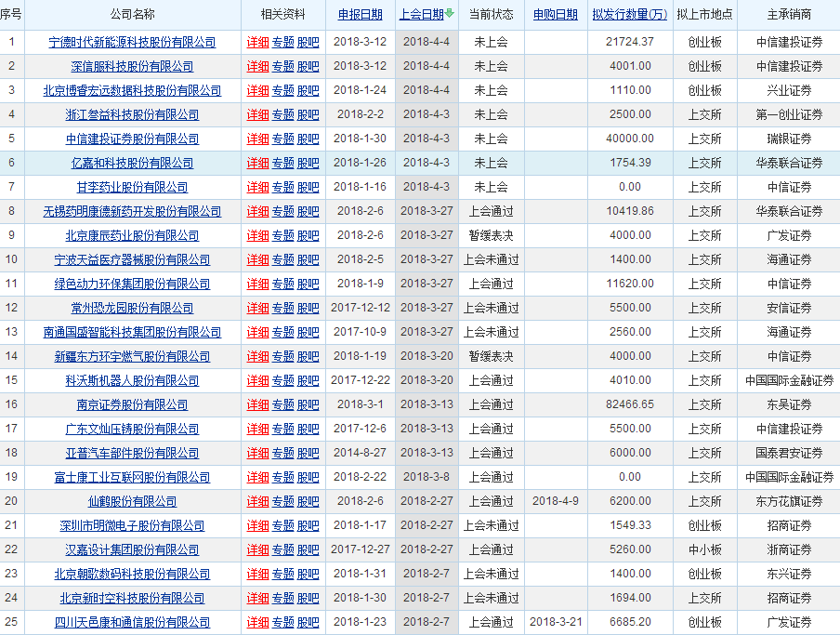The image size is (840, 635).
Task: Click the 申购日期 column header
Action: [x=555, y=15]
